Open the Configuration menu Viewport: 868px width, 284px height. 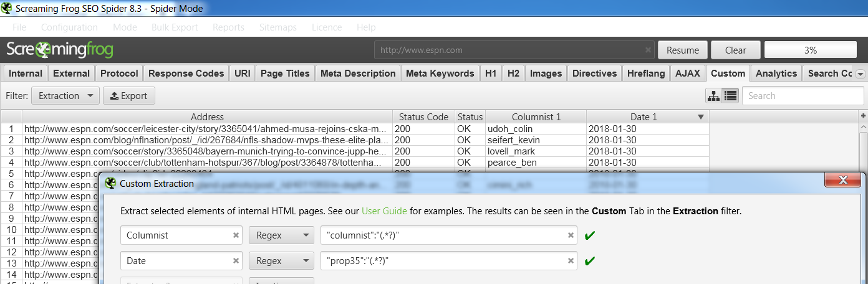pyautogui.click(x=69, y=27)
